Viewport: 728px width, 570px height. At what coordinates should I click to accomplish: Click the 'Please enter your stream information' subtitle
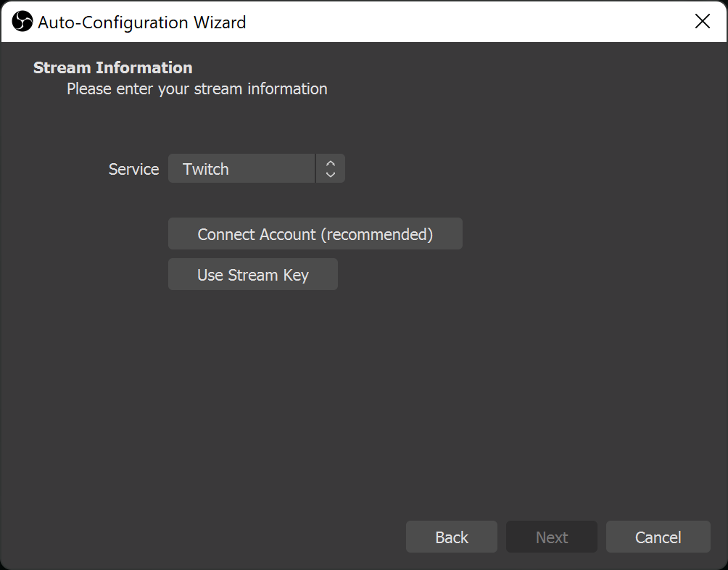(x=197, y=89)
